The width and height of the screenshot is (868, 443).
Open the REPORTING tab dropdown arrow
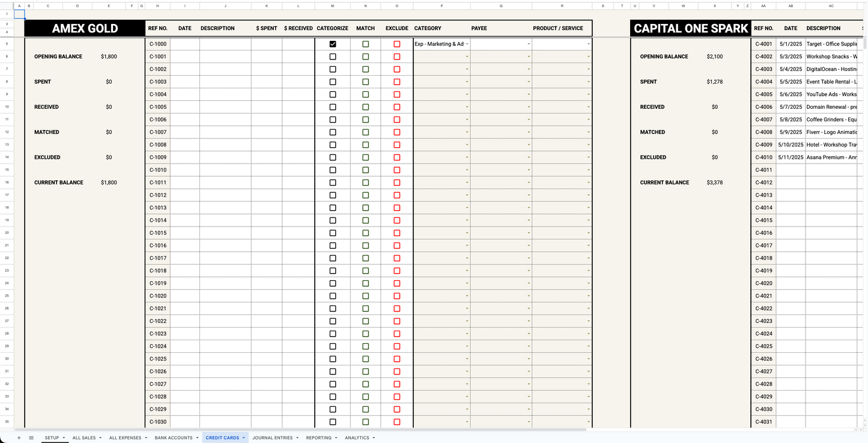coord(336,438)
